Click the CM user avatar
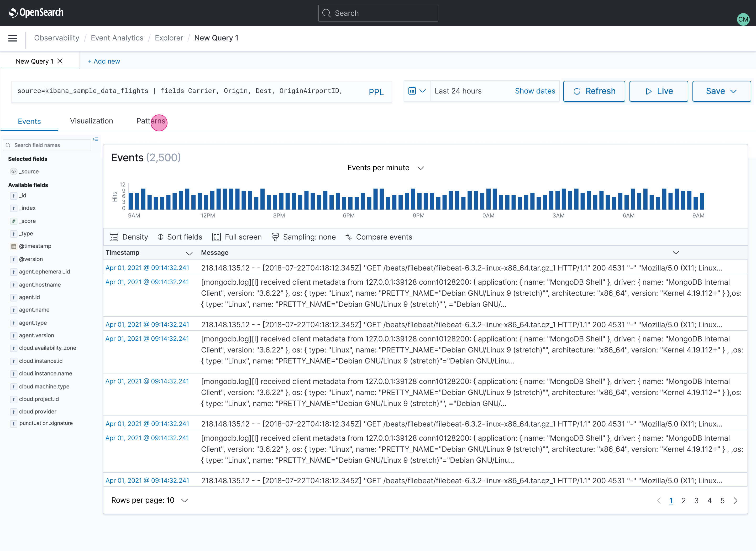Screen dimensions: 756x551 point(743,19)
